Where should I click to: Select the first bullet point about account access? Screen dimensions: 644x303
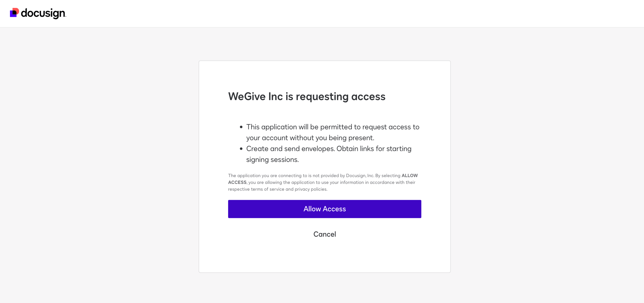pos(333,132)
